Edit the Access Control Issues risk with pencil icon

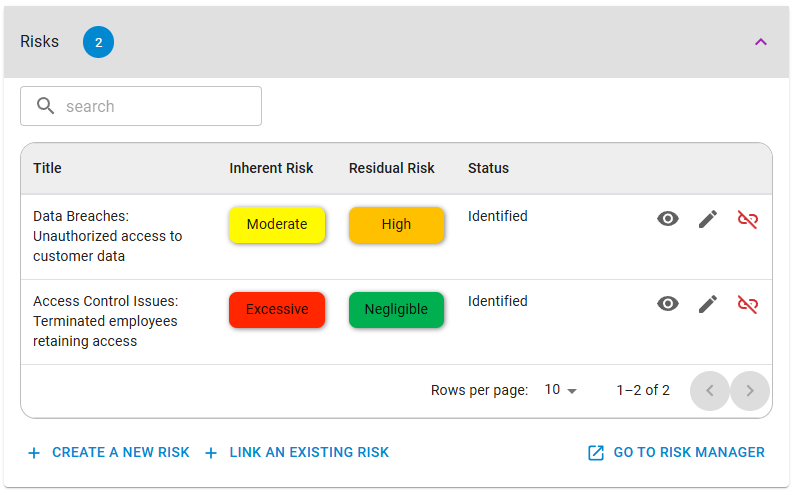tap(708, 304)
